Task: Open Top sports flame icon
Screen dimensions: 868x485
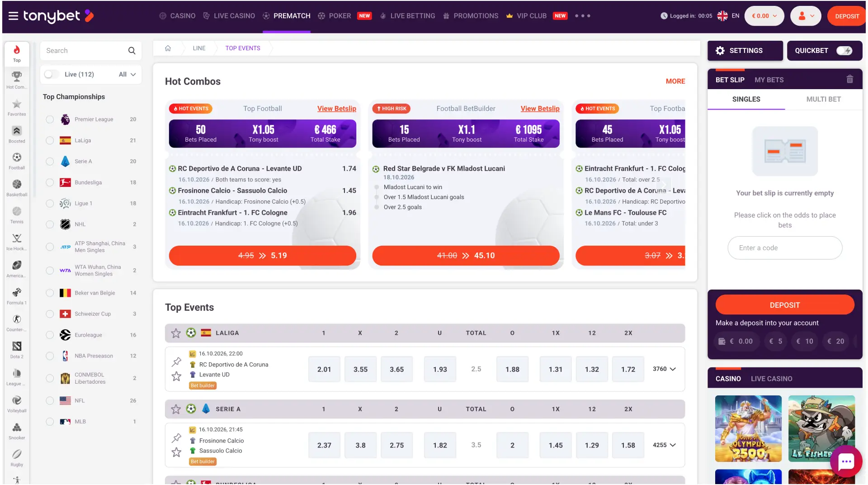Action: (x=17, y=53)
